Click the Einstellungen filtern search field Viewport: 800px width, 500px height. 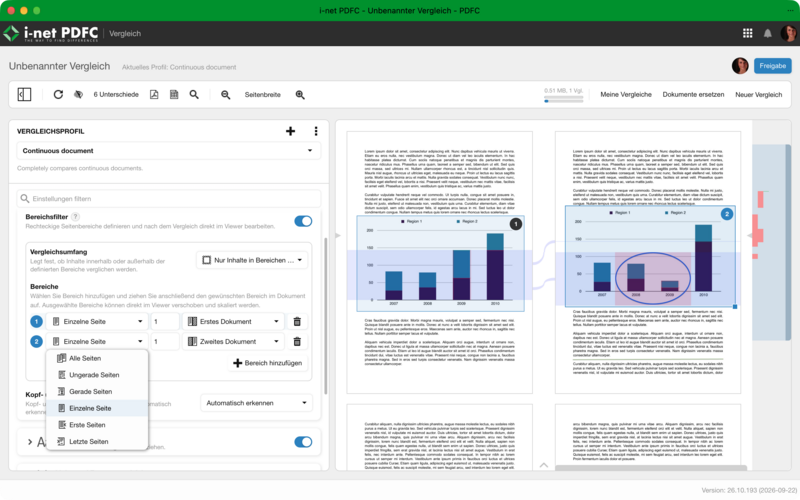click(169, 198)
